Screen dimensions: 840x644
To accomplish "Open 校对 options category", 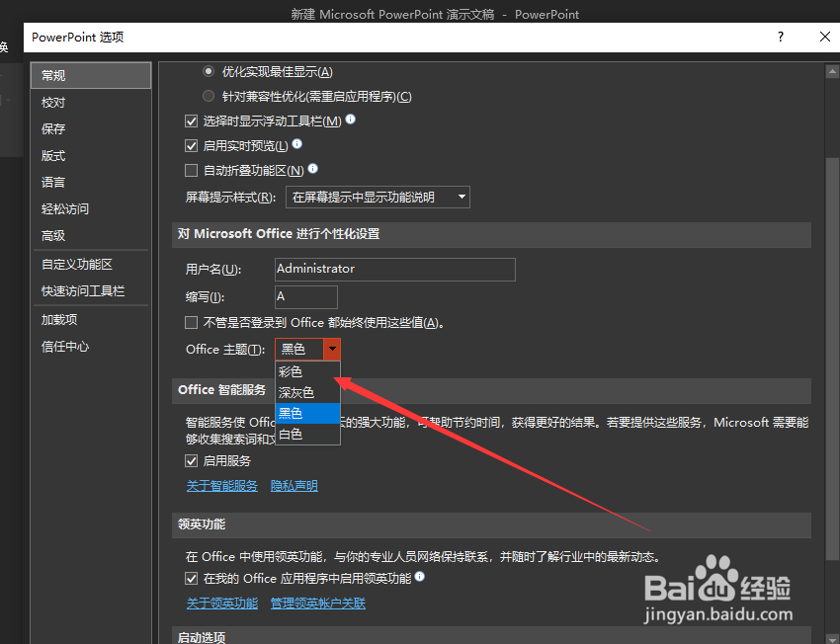I will click(x=91, y=103).
